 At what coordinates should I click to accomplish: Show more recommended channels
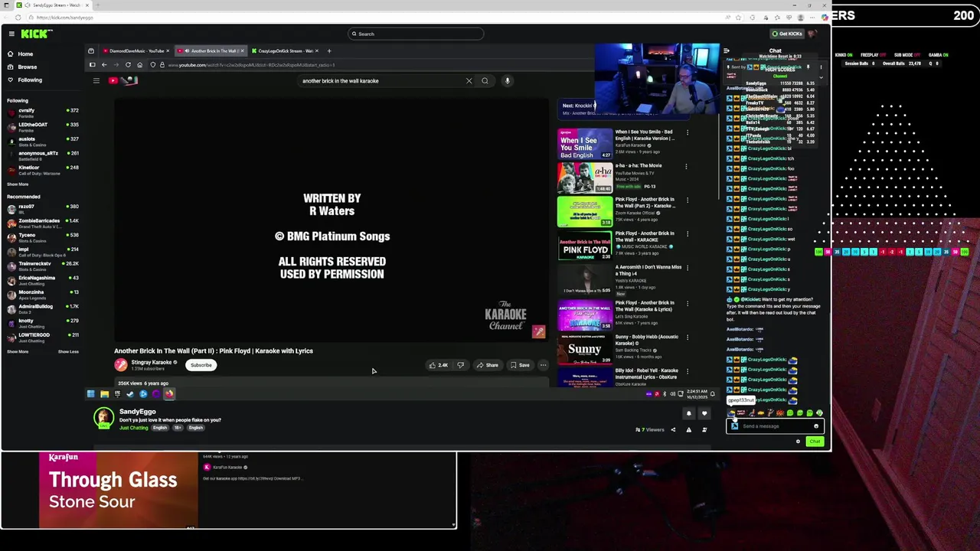pos(18,351)
